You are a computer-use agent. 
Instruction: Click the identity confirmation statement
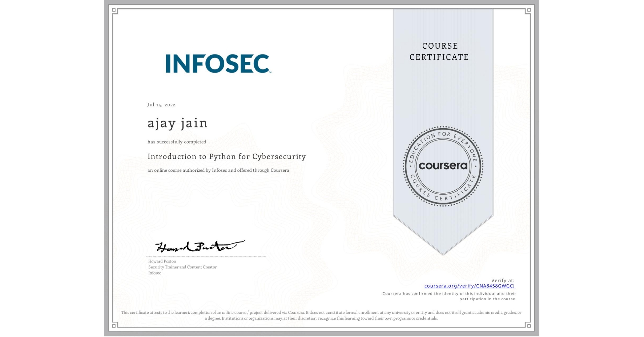pos(449,296)
